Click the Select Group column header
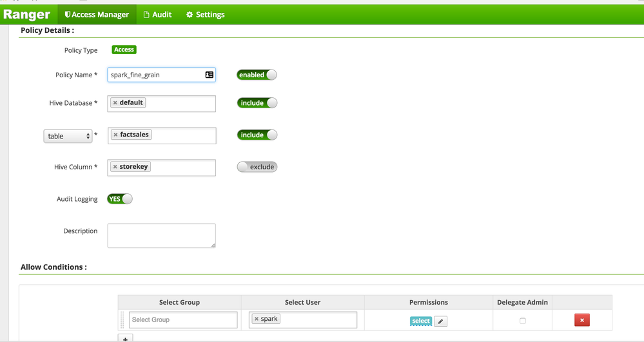 point(179,302)
